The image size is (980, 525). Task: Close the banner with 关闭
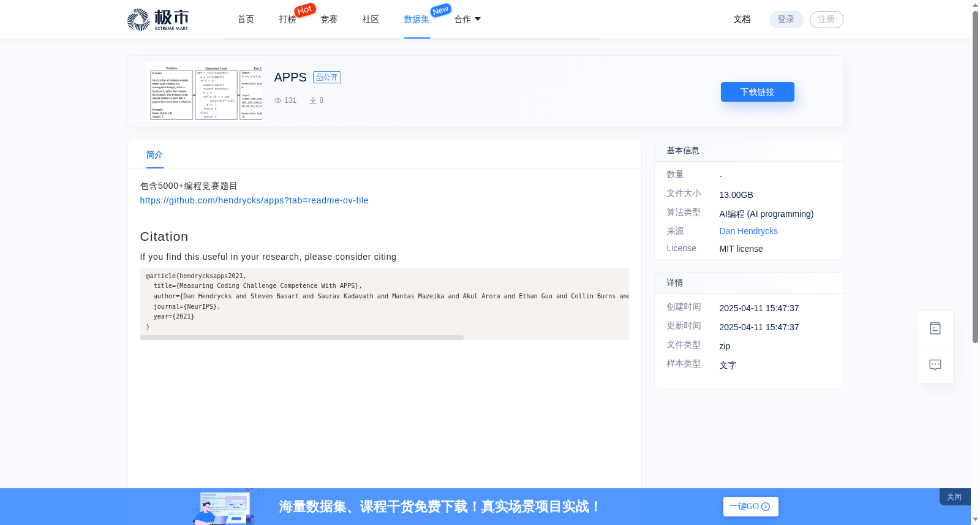(954, 497)
